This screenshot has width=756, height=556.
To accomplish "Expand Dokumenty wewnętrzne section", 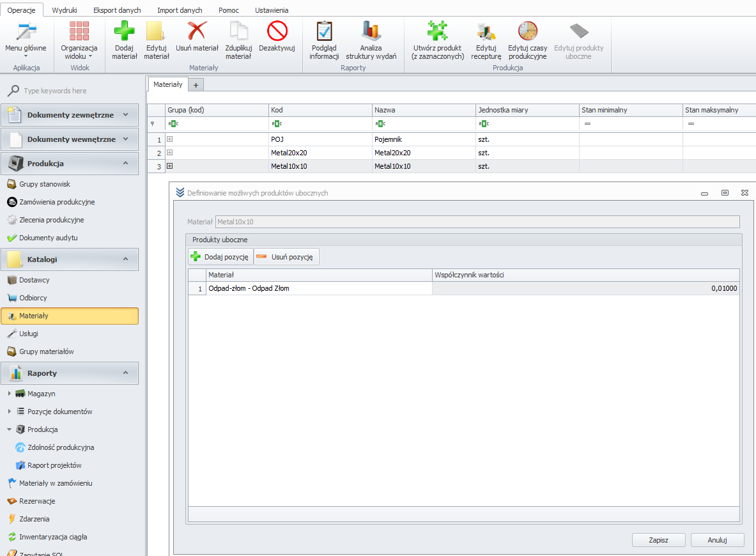I will point(70,139).
